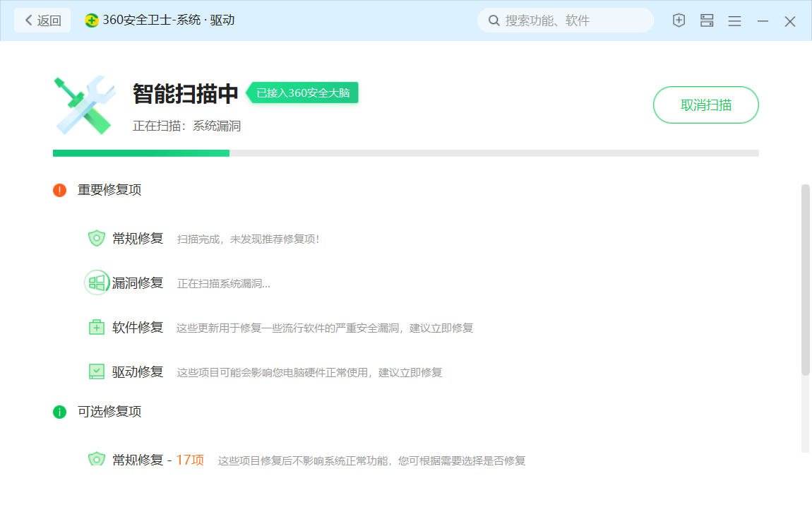Screen dimensions: 812x512
Task: Click the 漏洞修复 Windows logo icon
Action: (x=96, y=283)
